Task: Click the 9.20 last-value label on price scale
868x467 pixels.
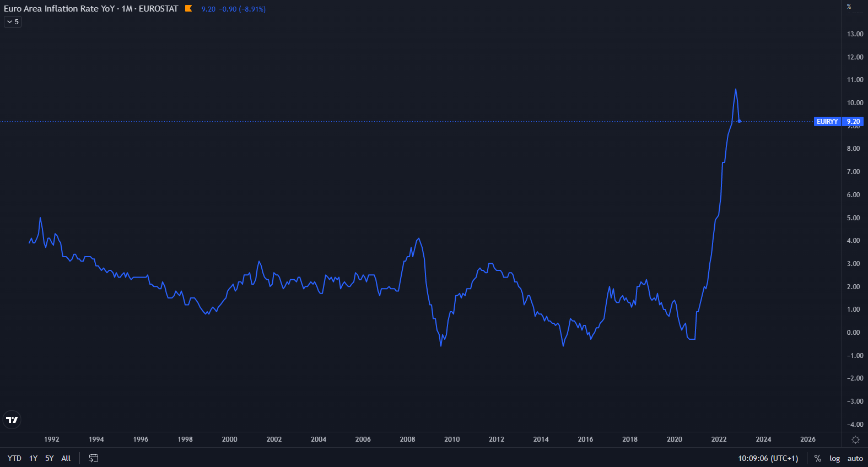Action: (x=853, y=122)
